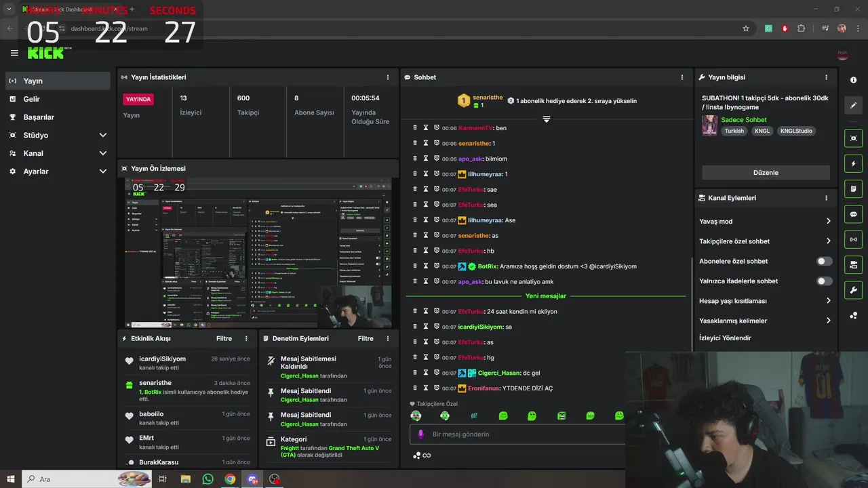Insert the first headphone emote above the message box
This screenshot has height=488, width=868.
coord(416,415)
